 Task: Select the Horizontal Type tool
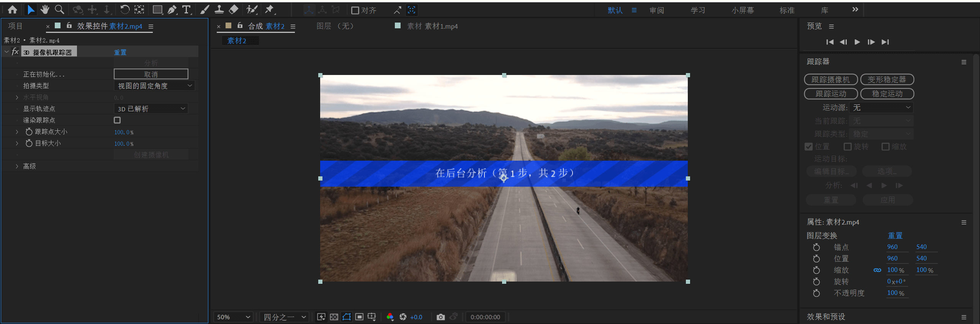coord(187,10)
